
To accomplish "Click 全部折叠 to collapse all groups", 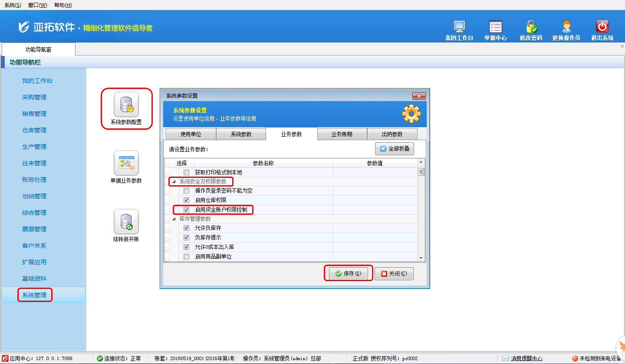I will point(395,149).
